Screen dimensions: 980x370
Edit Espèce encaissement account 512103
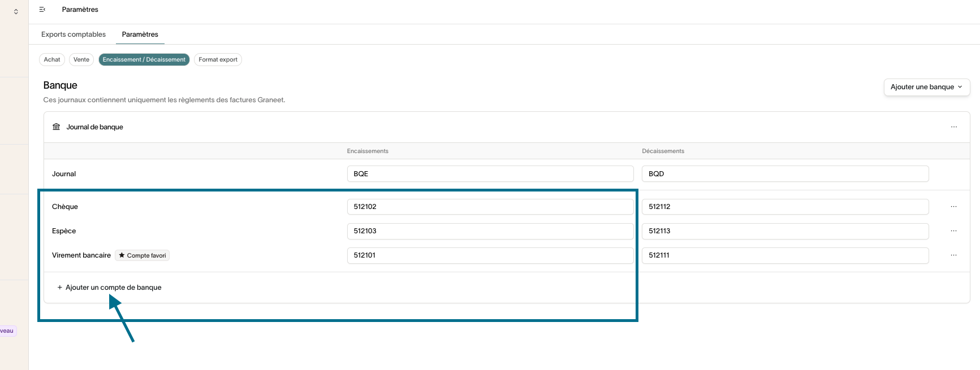pos(490,231)
